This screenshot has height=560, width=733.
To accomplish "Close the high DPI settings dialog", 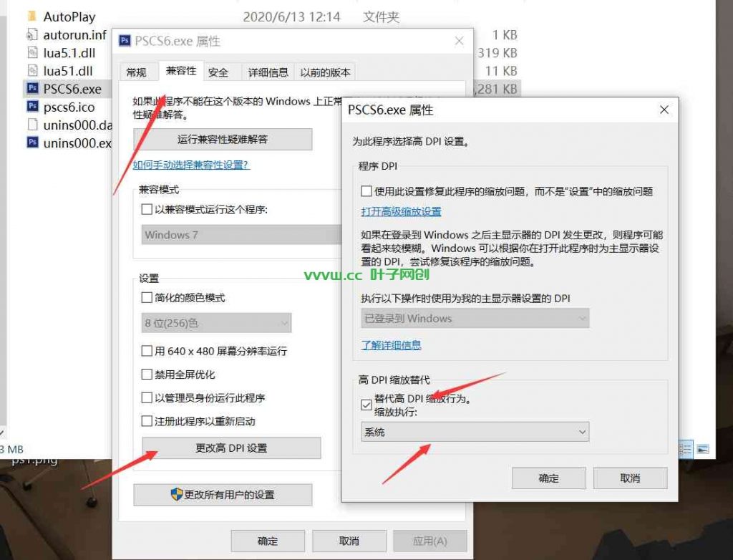I will 664,110.
